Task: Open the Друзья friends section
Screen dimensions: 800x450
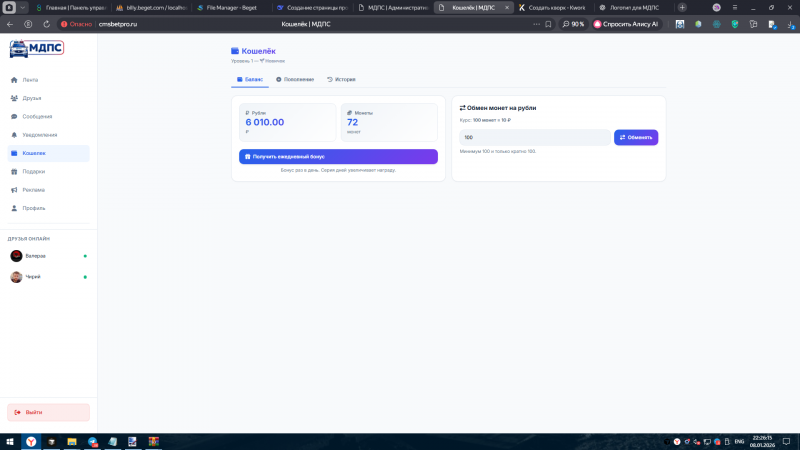Action: [48, 98]
